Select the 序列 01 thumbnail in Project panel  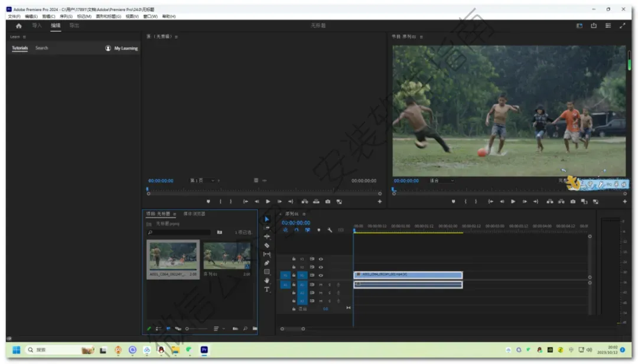227,256
